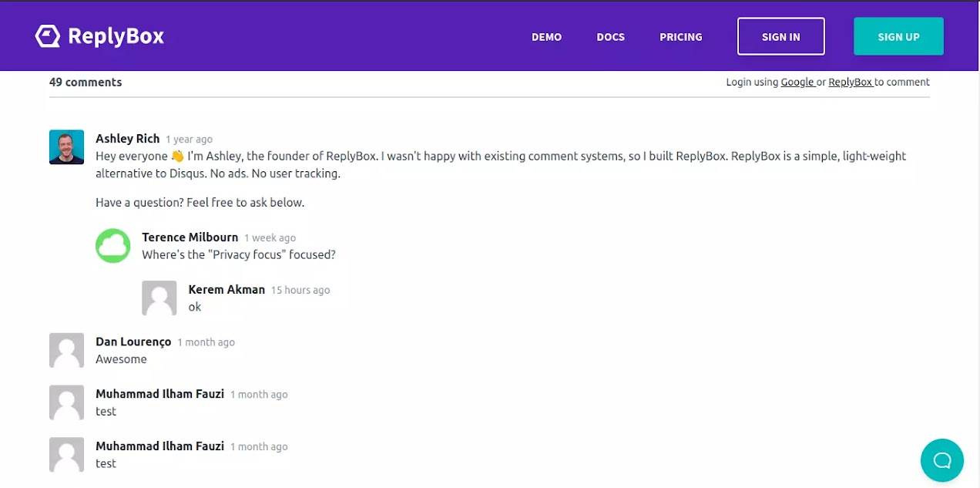Viewport: 980px width, 488px height.
Task: Click the 'Awesome' comment text
Action: 121,359
